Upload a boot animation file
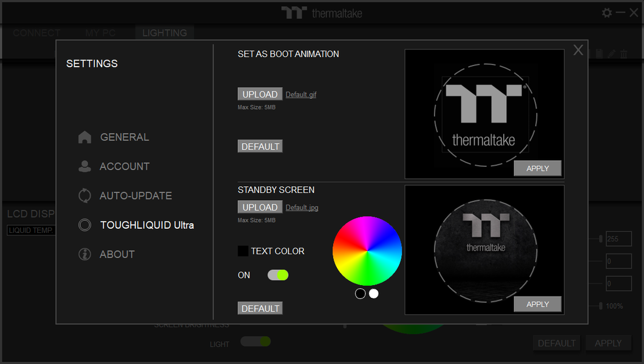This screenshot has width=644, height=364. pos(260,94)
